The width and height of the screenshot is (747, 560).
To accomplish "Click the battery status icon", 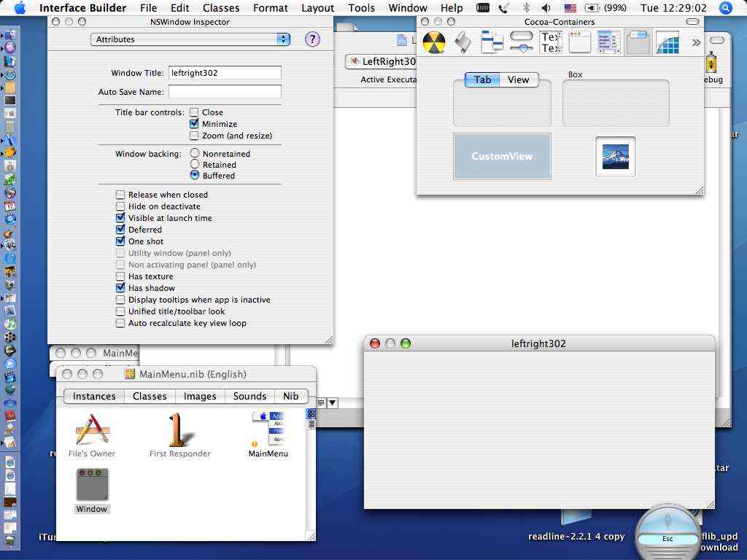I will (592, 8).
